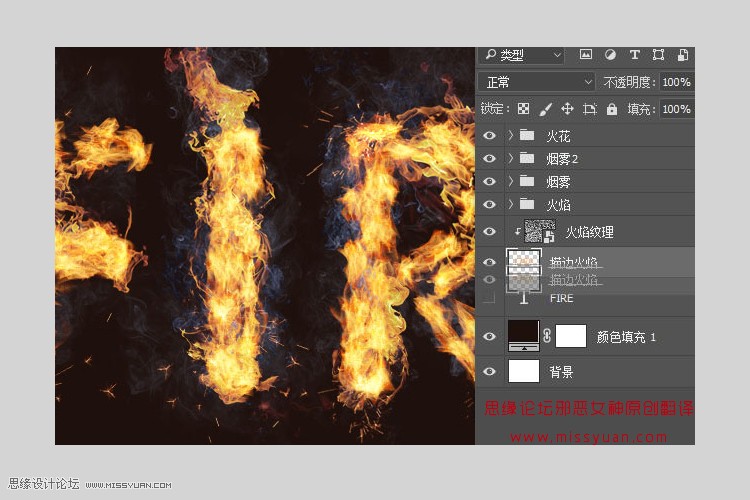
Task: Click folder icon of 烟雾2 group
Action: click(527, 158)
